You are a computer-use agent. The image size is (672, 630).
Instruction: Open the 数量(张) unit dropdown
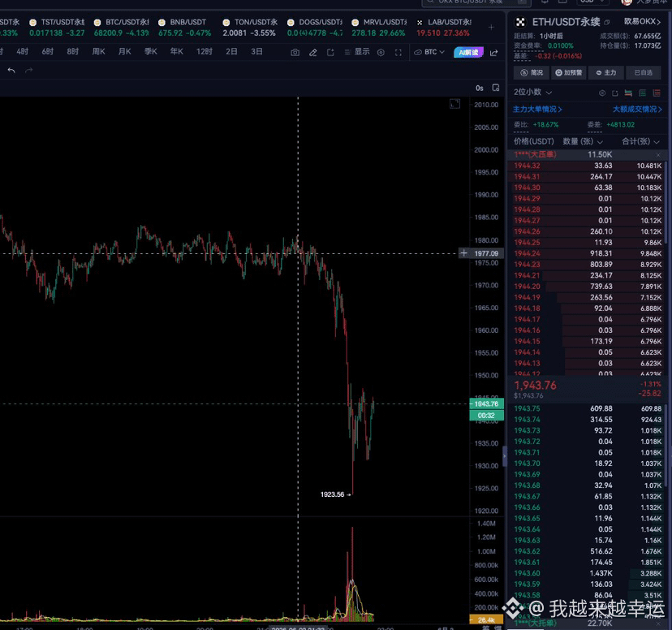pos(583,141)
